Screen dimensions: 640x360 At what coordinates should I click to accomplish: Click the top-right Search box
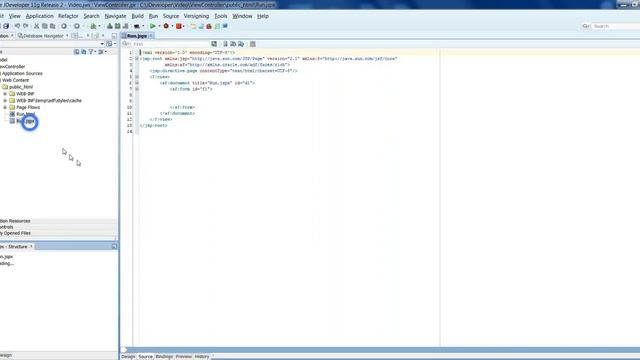616,26
